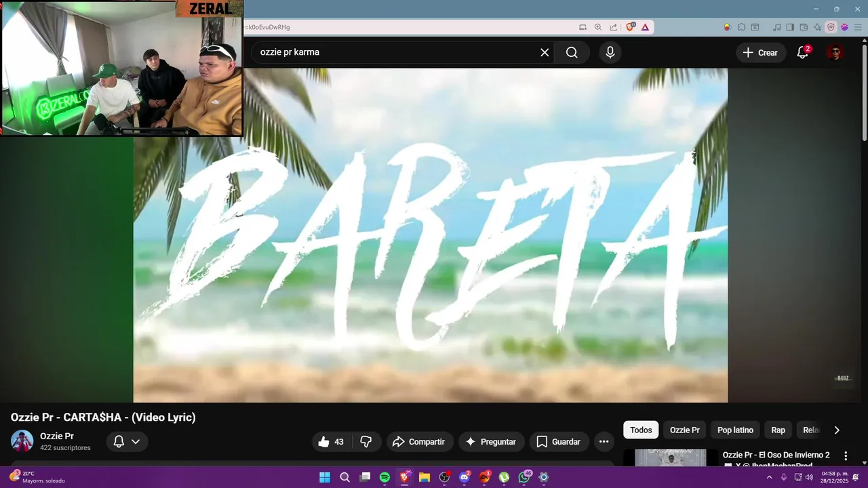This screenshot has height=488, width=868.
Task: Open Spotify from taskbar
Action: point(384,477)
